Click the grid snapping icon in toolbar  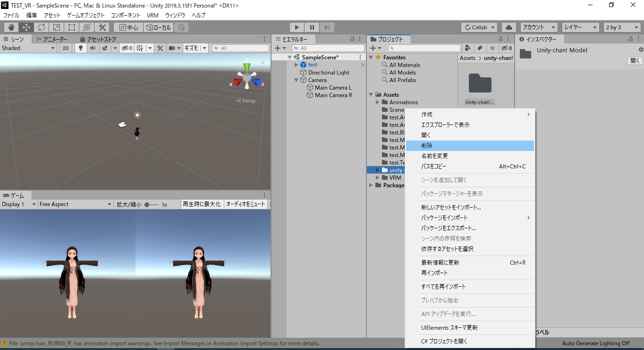pyautogui.click(x=181, y=27)
